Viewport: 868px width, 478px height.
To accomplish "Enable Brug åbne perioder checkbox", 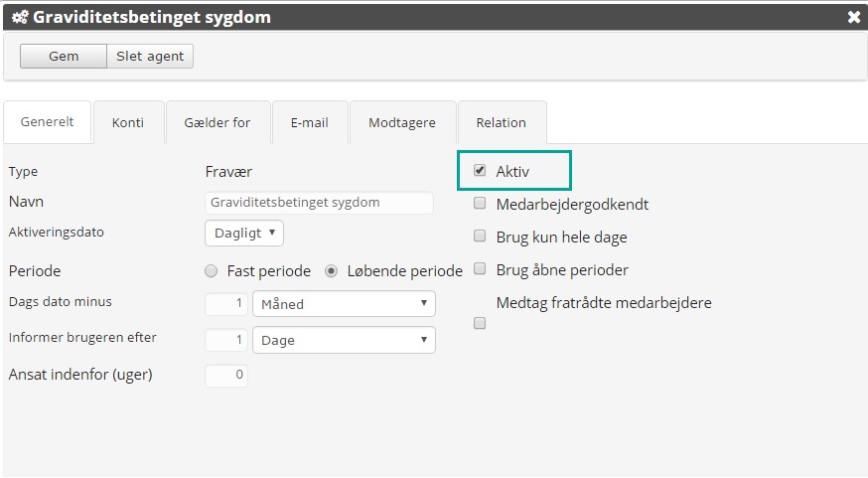I will click(x=480, y=269).
